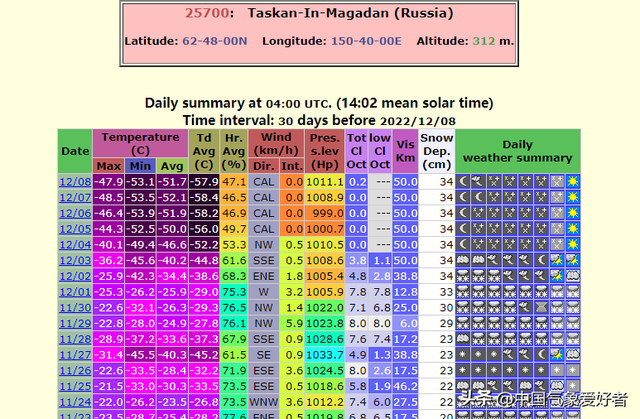Screen dimensions: 640x419
Task: Click the sun icon in the 12/08 row
Action: [573, 182]
